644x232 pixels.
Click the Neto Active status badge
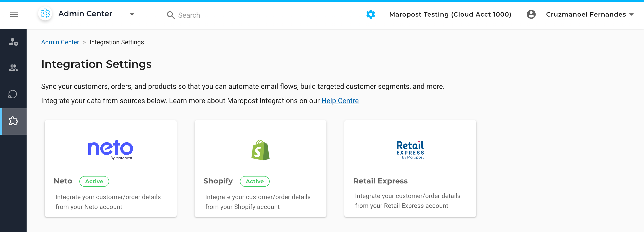coord(94,181)
